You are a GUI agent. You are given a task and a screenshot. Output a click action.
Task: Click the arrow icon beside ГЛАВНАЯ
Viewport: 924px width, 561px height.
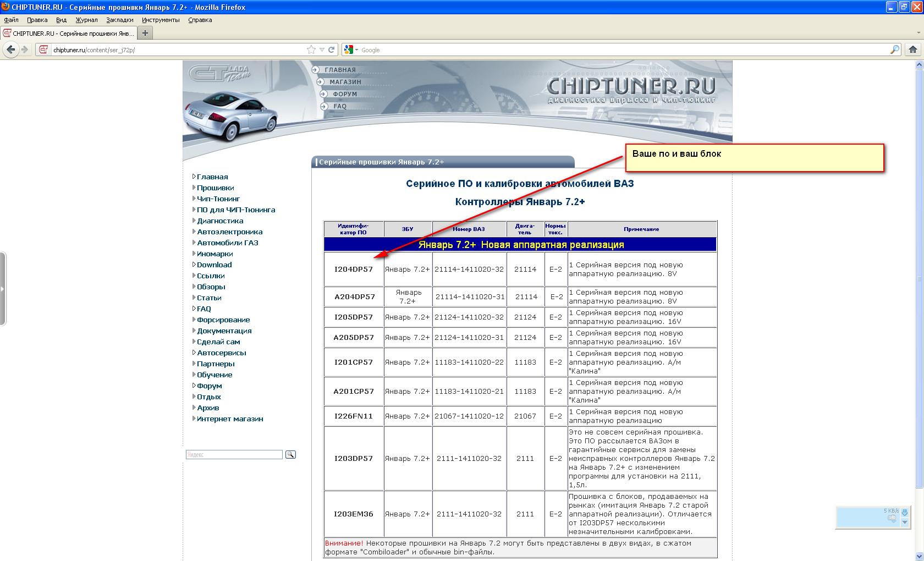pyautogui.click(x=315, y=70)
